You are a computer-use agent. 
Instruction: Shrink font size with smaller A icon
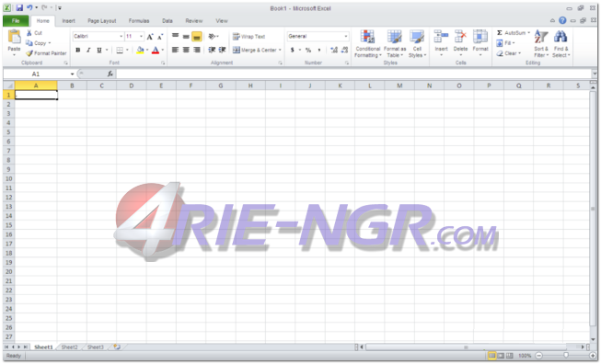(x=160, y=37)
